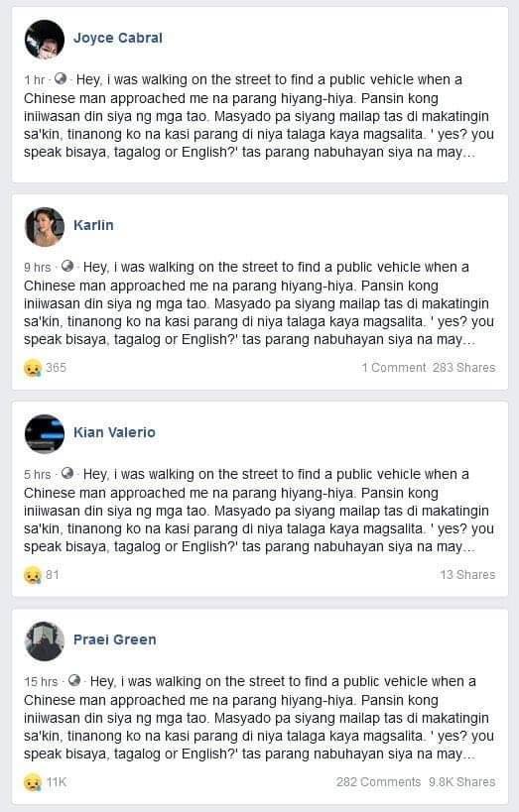Open the Joyce Cabral name link
Viewport: 519px width, 812px height.
pyautogui.click(x=118, y=38)
